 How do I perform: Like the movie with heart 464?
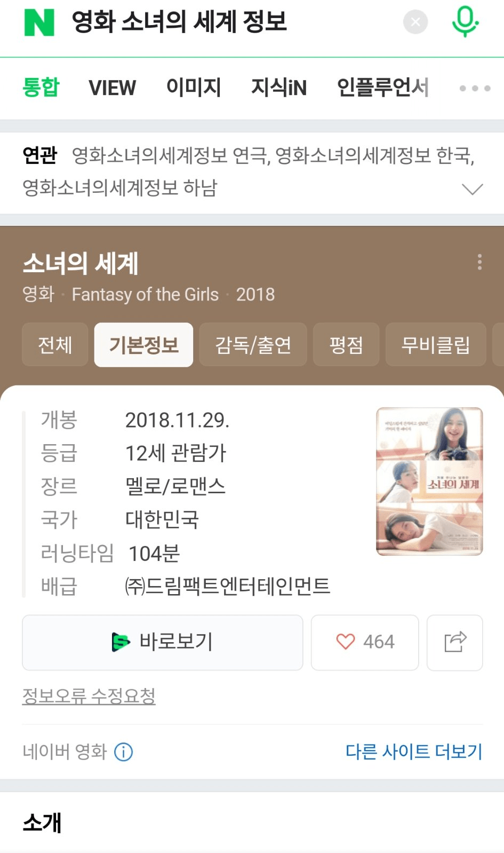(365, 642)
